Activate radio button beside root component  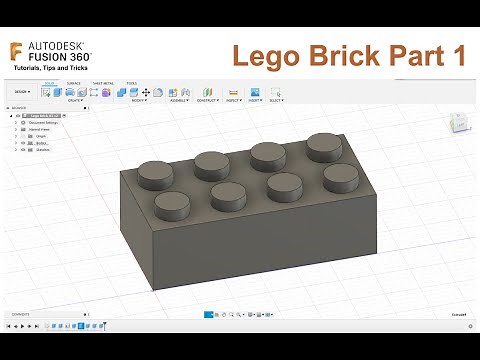64,116
